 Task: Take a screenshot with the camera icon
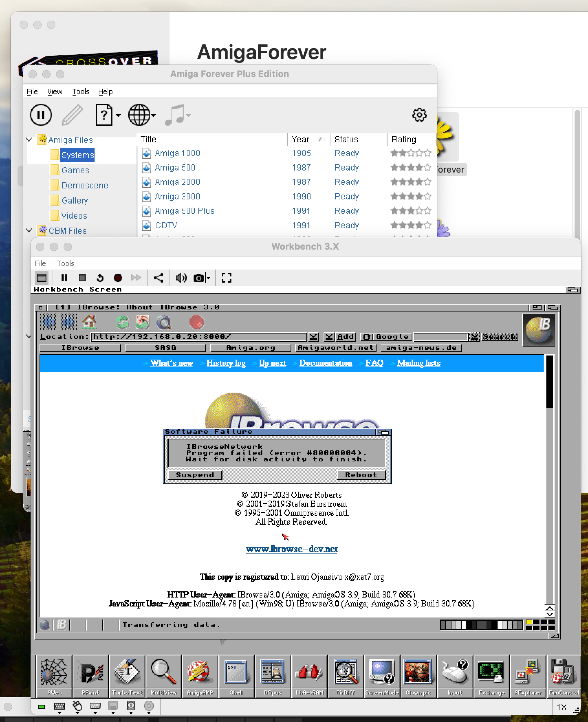pos(198,278)
